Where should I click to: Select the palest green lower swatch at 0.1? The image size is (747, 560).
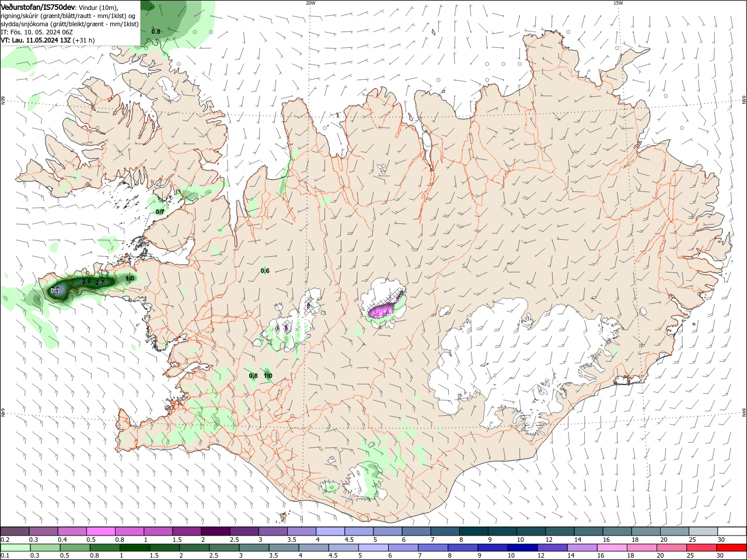16,547
